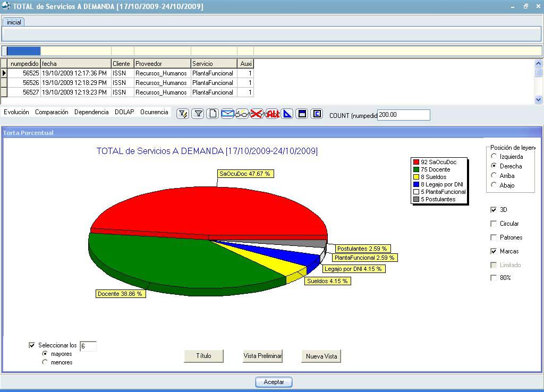Click the filter with lightning icon

[183, 114]
